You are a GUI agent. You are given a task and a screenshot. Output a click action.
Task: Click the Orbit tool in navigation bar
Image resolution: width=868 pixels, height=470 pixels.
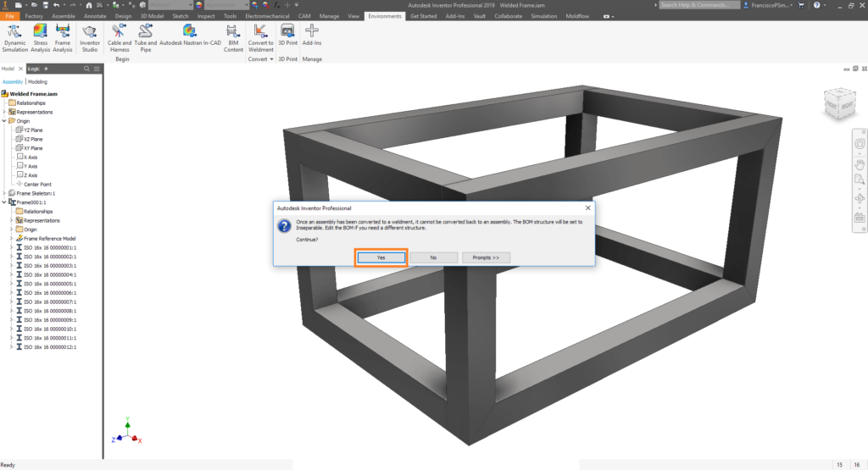click(860, 198)
